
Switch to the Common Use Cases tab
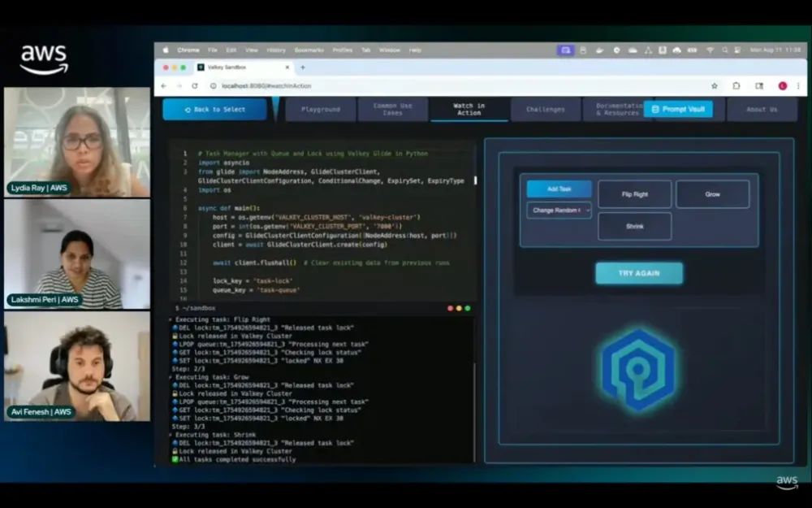[x=392, y=110]
